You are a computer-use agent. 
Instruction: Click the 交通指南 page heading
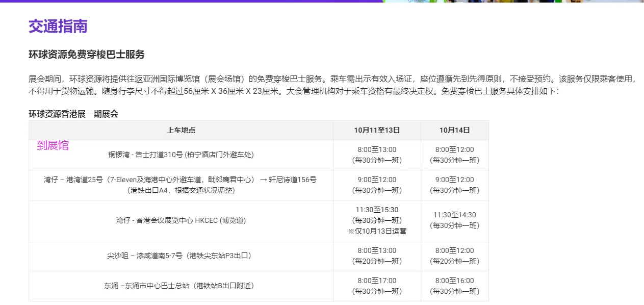[x=58, y=26]
